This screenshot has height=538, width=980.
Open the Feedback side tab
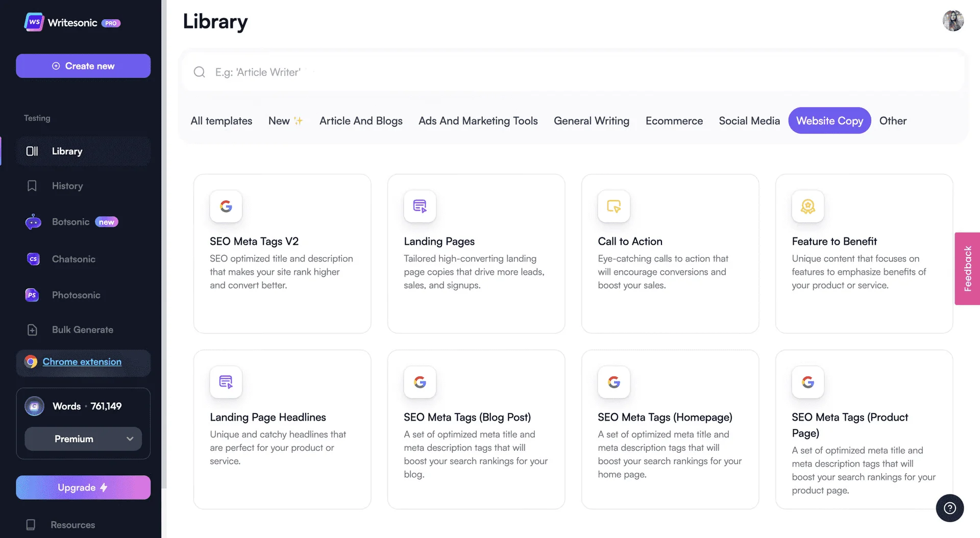[967, 269]
